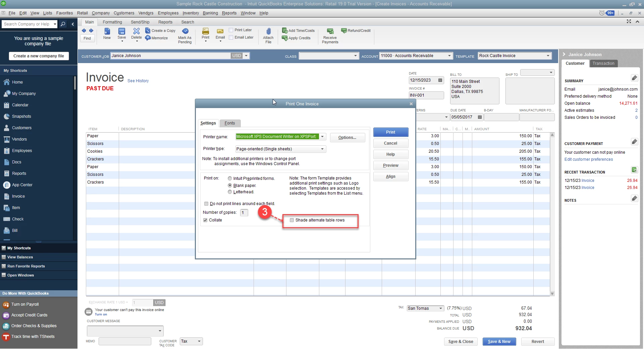Open Home from My Shortcuts
The height and width of the screenshot is (349, 644).
coord(17,82)
